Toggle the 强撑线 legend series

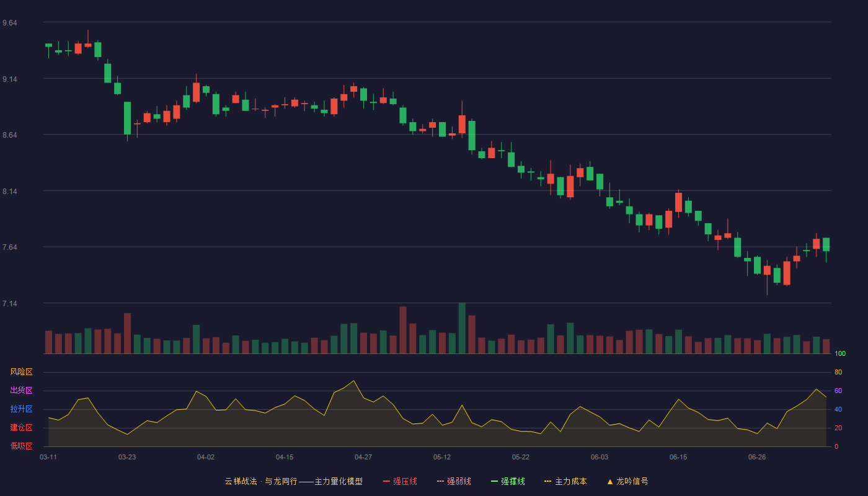coord(508,481)
